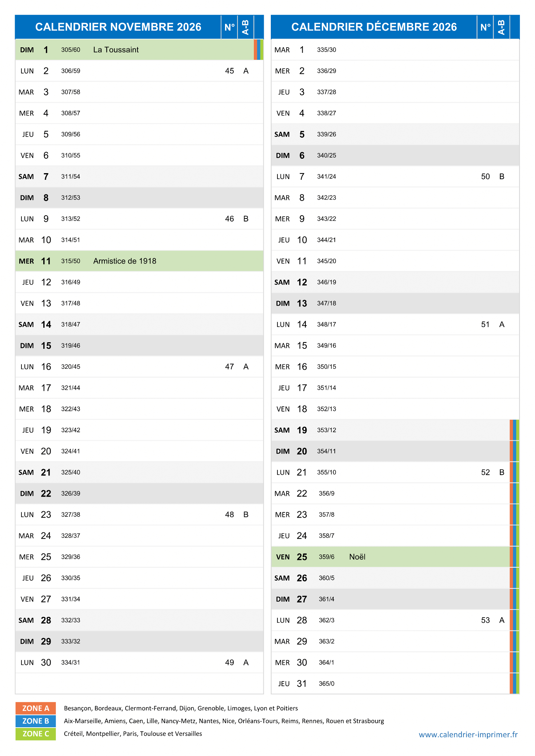The width and height of the screenshot is (535, 756).
Task: Click the November N° column header
Action: pyautogui.click(x=229, y=27)
